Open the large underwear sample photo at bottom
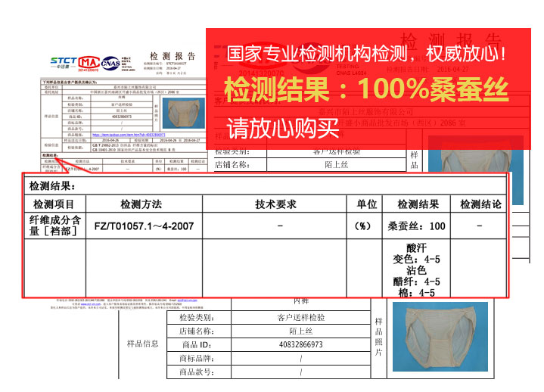 pos(440,337)
